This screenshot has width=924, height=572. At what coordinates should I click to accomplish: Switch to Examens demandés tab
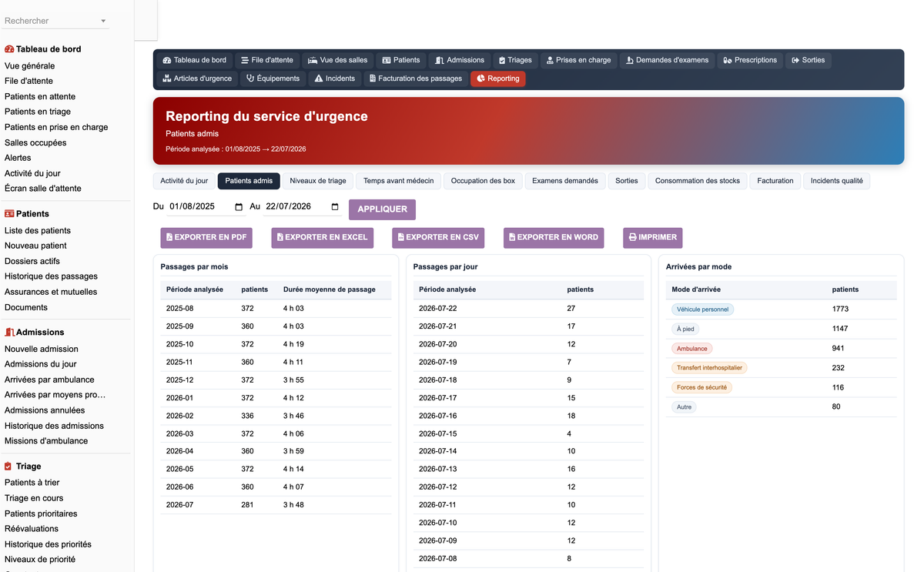[x=565, y=181]
